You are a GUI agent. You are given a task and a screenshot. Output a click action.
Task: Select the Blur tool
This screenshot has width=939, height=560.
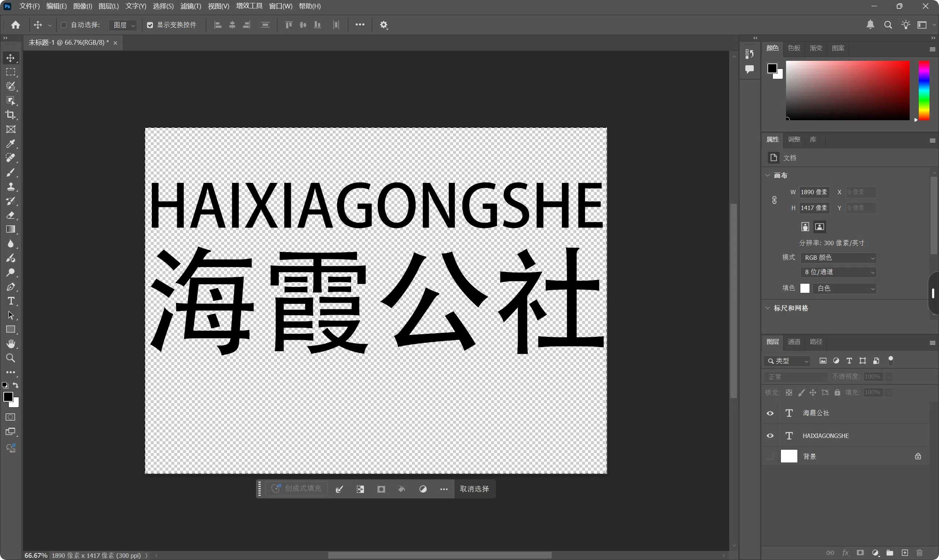pos(11,244)
